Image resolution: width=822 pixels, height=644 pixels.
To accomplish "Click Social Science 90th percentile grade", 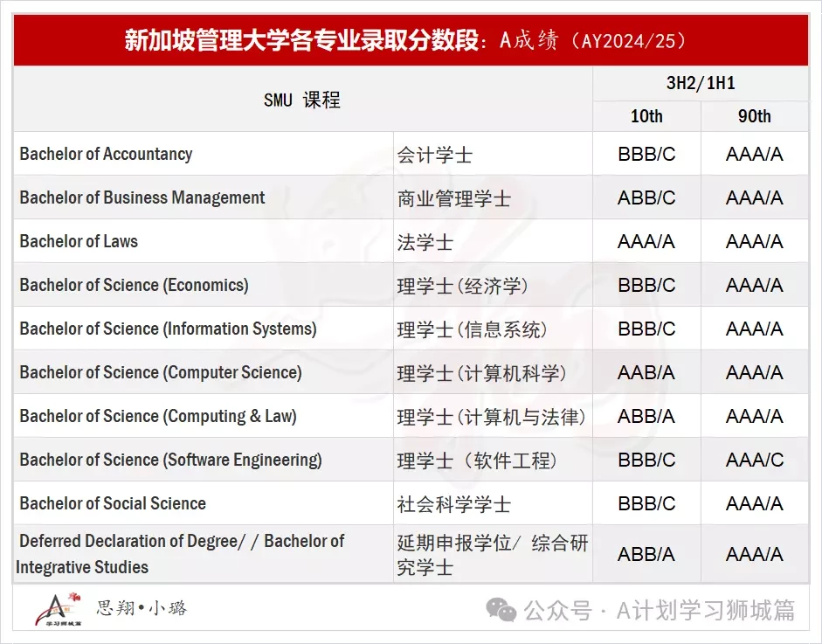I will tap(755, 503).
